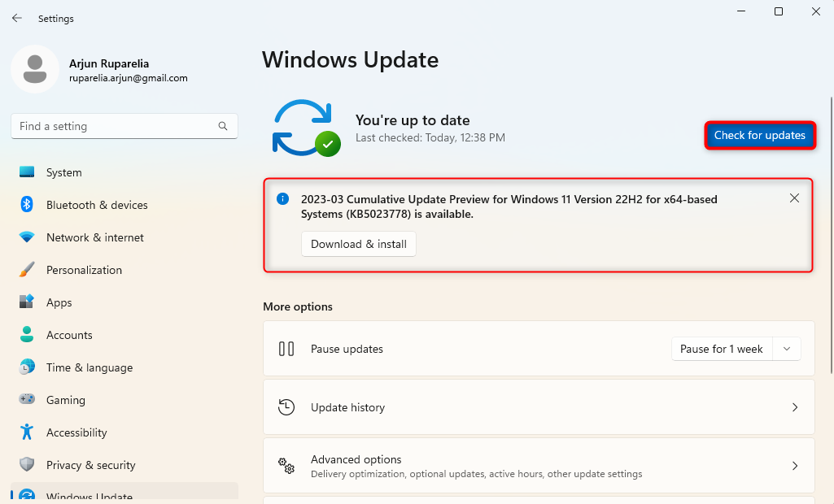
Task: Open the Advanced options row
Action: pyautogui.click(x=539, y=466)
